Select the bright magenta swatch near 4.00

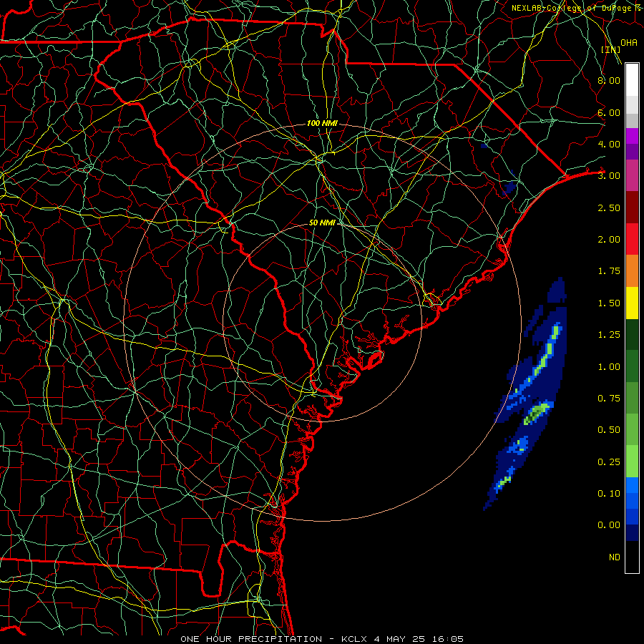[632, 136]
